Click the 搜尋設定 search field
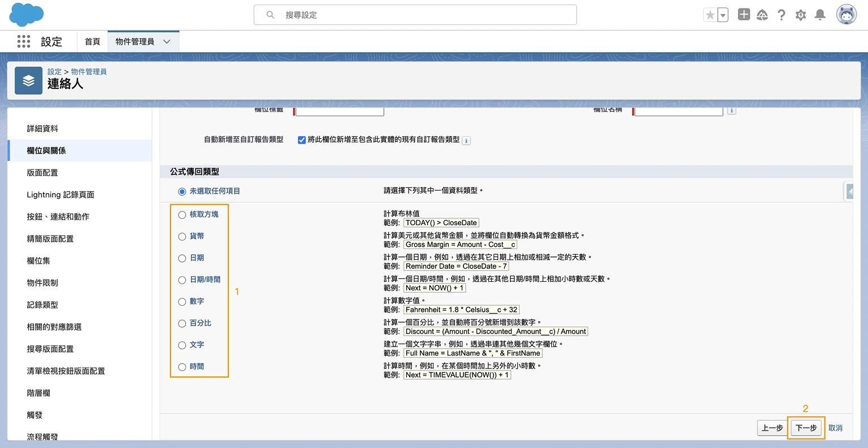The width and height of the screenshot is (868, 448). [x=415, y=15]
